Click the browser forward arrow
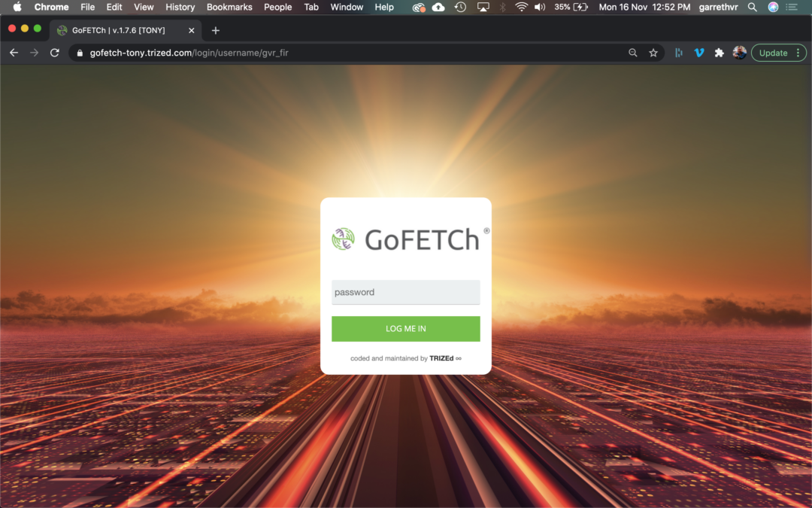The width and height of the screenshot is (812, 508). (x=34, y=53)
